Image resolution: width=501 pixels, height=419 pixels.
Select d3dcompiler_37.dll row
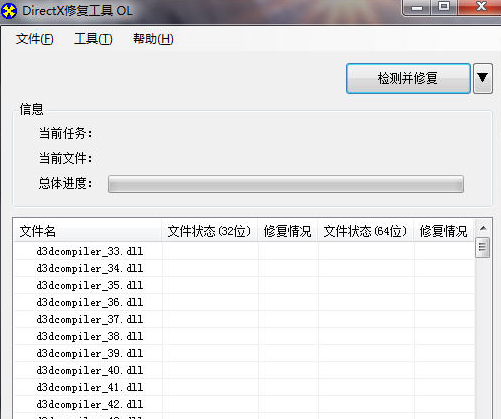click(244, 319)
